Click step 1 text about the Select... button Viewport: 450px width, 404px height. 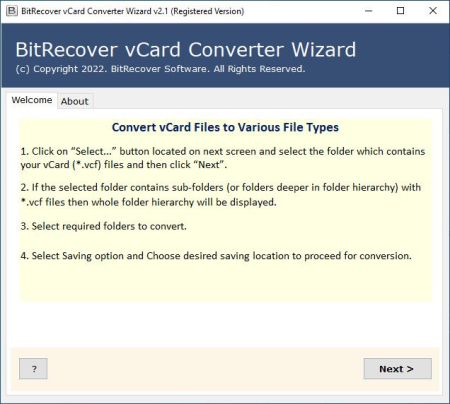click(x=223, y=158)
